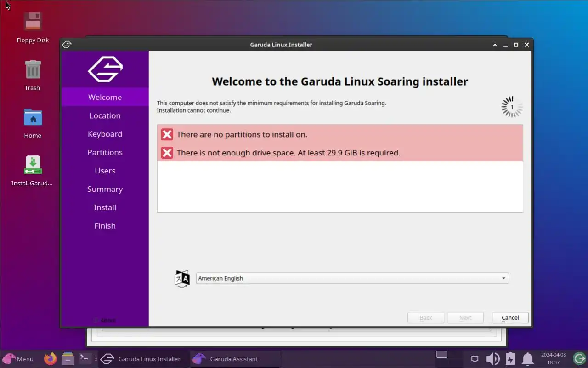Image resolution: width=588 pixels, height=368 pixels.
Task: Click the red X beside no partitions error
Action: tap(167, 134)
